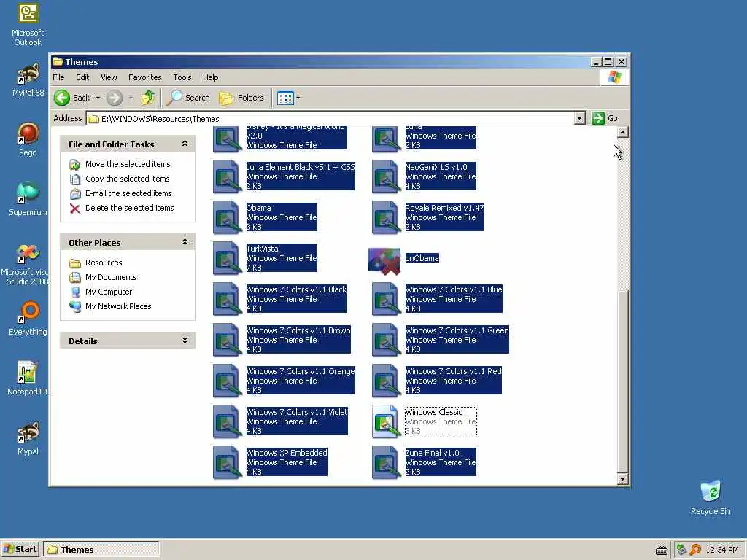The width and height of the screenshot is (747, 560).
Task: Go up one folder level icon
Action: [x=147, y=98]
